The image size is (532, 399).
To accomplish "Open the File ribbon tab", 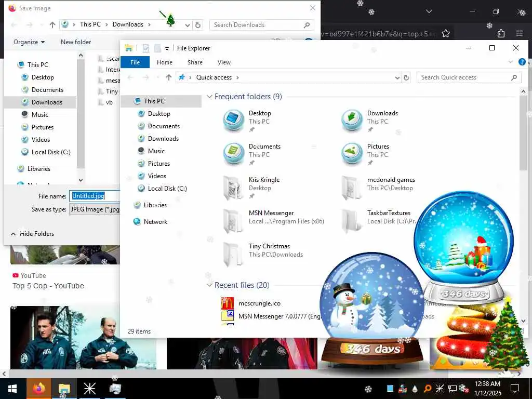I will (135, 62).
